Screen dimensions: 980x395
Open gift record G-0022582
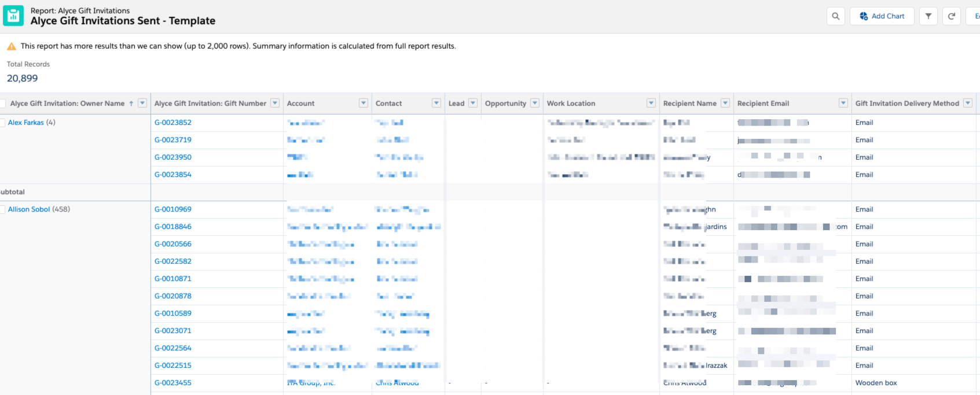[173, 261]
